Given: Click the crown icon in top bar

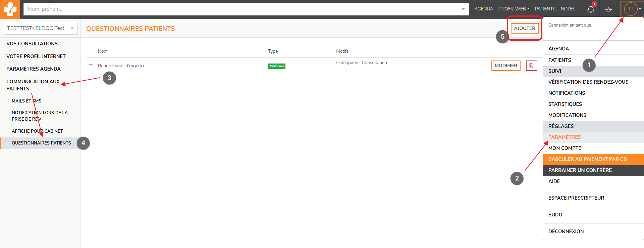Looking at the screenshot, I should [608, 9].
